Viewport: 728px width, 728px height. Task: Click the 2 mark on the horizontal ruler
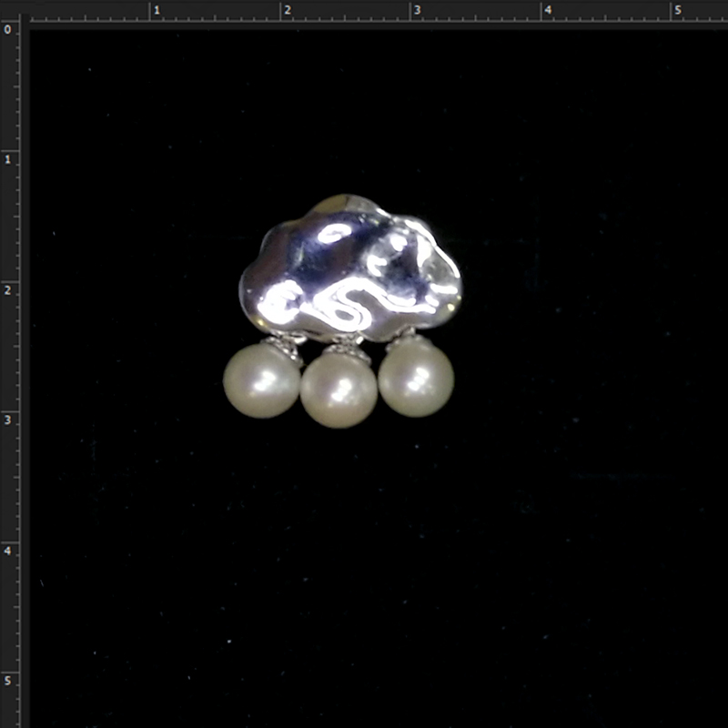pos(288,10)
